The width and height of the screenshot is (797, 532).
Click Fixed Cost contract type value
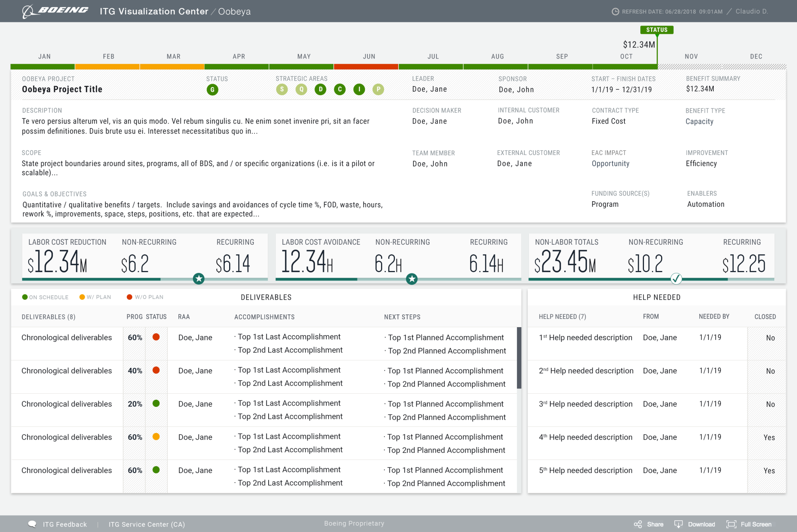point(609,121)
